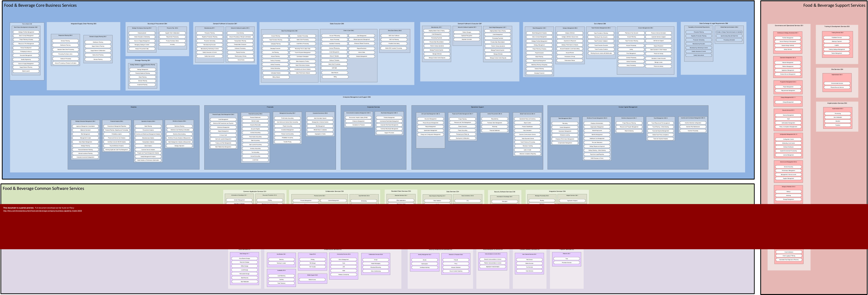Click the 'DSD Order Fulfilment' box

coord(394,35)
